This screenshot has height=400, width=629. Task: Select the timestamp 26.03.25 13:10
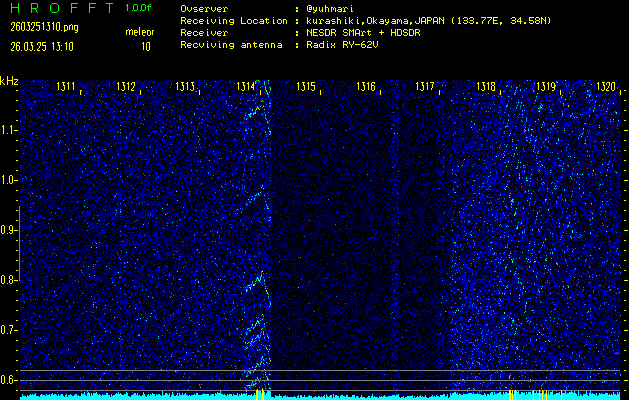click(42, 47)
